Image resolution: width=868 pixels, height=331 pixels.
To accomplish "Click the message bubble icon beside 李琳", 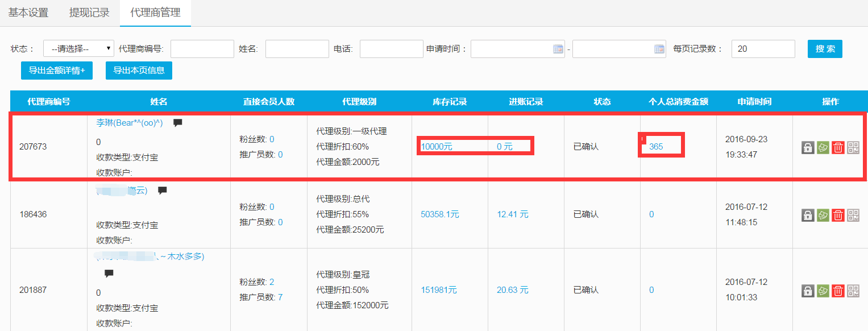I will click(178, 122).
